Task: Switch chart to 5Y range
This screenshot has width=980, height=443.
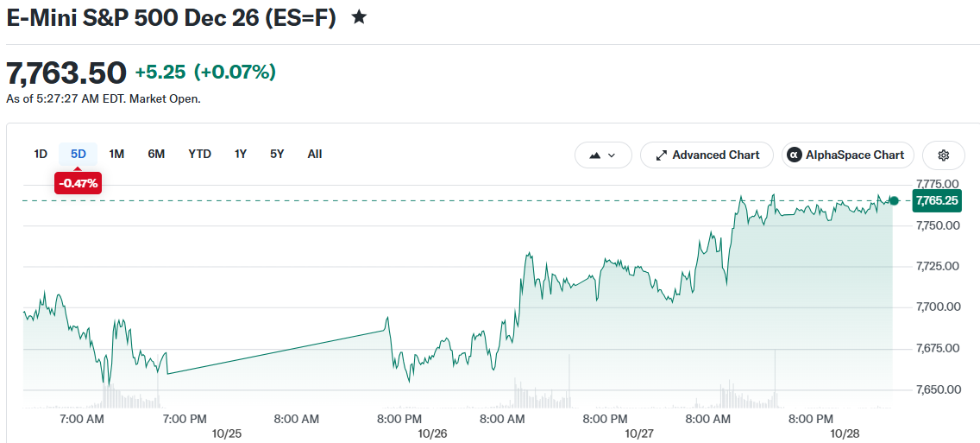Action: point(277,154)
